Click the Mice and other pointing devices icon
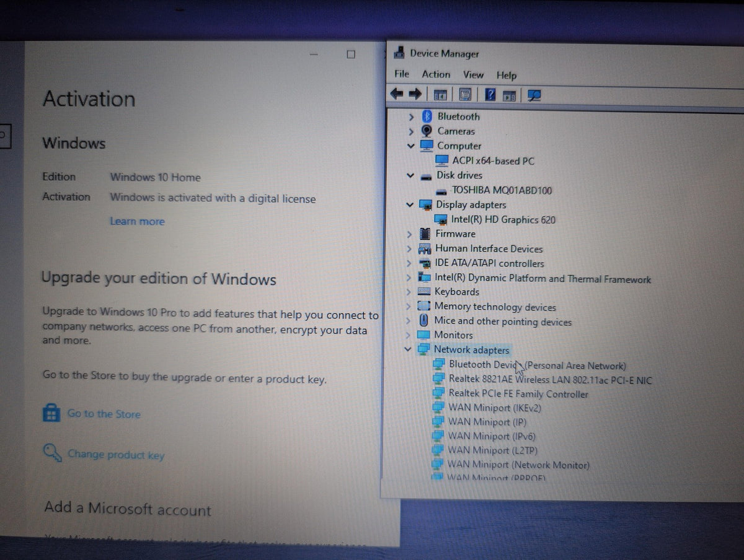The height and width of the screenshot is (560, 744). coord(424,321)
